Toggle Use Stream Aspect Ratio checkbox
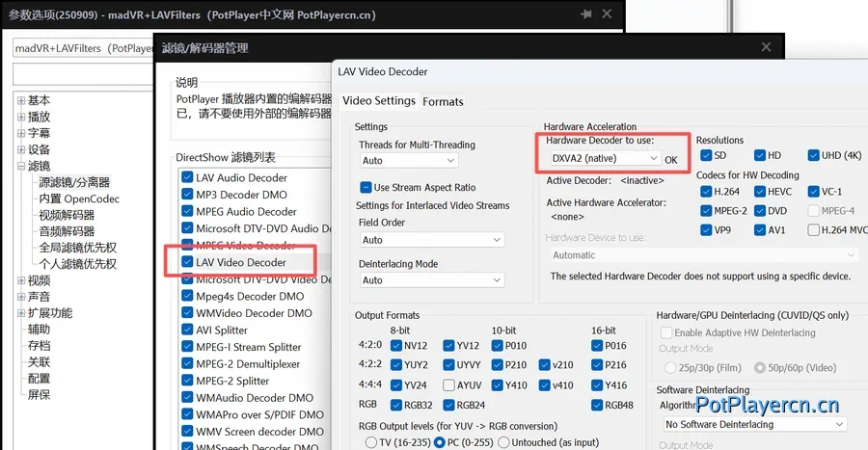 [x=366, y=187]
